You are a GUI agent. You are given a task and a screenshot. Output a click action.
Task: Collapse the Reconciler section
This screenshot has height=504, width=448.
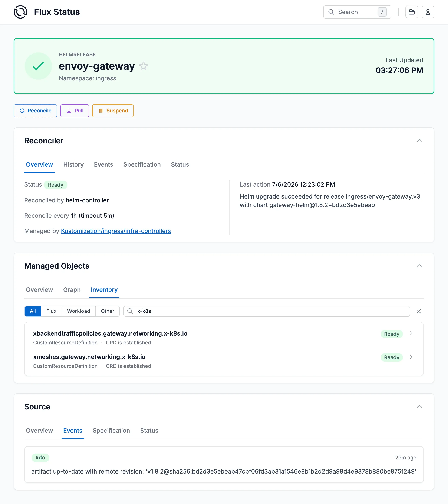pos(419,141)
